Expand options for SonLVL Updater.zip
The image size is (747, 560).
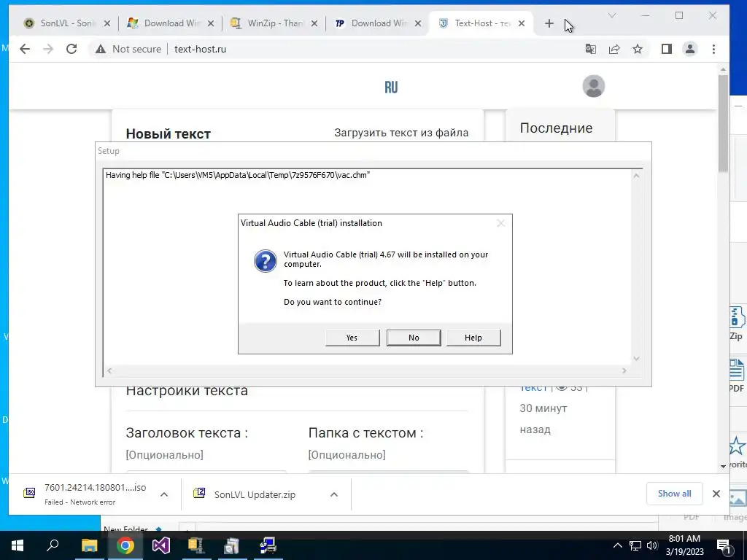(334, 494)
